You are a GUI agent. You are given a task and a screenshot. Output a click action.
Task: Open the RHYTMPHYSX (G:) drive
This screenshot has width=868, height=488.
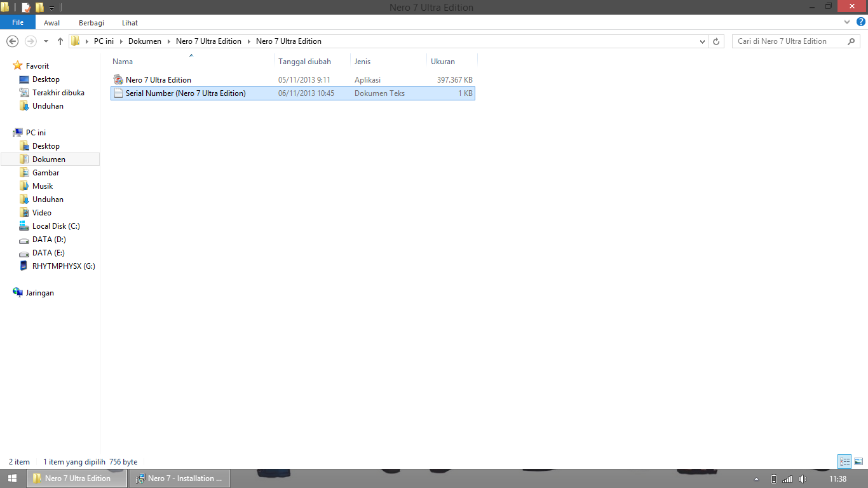point(64,266)
